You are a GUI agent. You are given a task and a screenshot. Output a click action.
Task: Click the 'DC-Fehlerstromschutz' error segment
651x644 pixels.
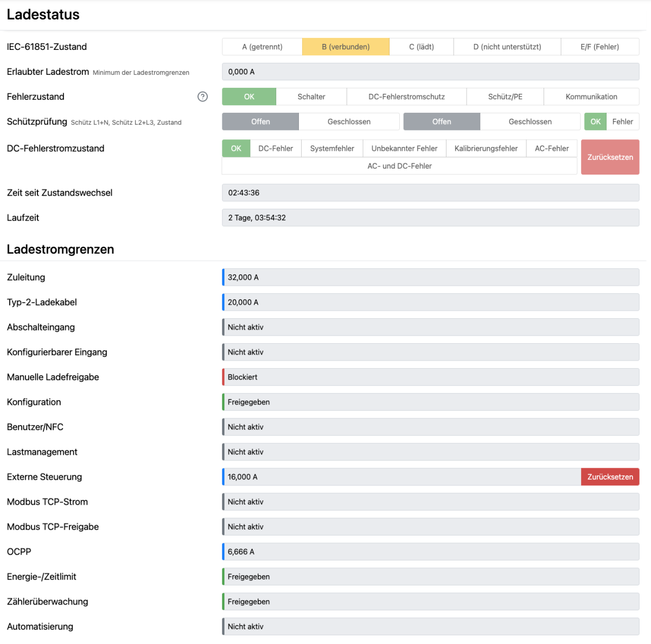[x=406, y=96]
